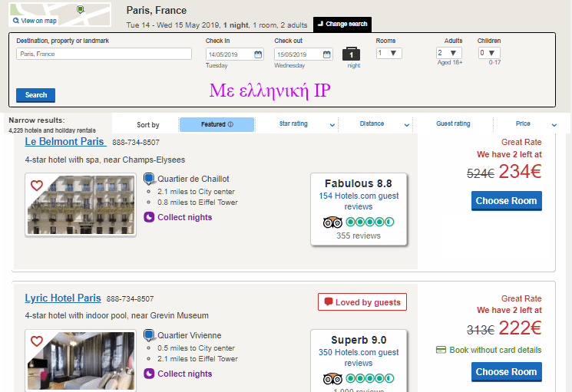Open the Adults dropdown
Viewport: 572px width, 392px height.
tap(449, 53)
